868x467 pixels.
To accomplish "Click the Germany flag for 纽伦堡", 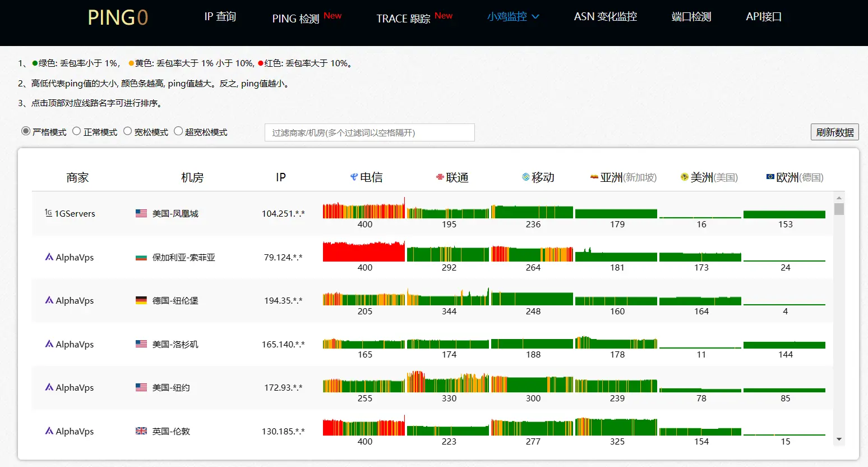I will tap(141, 300).
